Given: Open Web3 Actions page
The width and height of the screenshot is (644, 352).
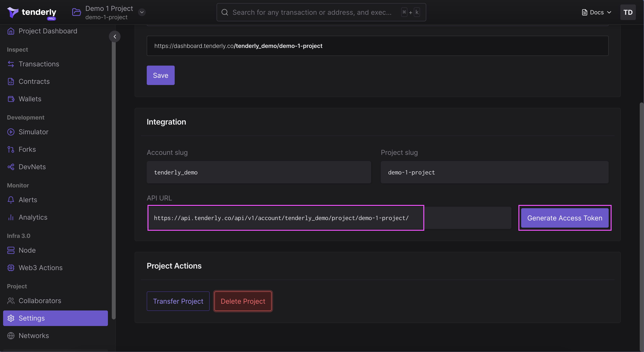Looking at the screenshot, I should 41,268.
